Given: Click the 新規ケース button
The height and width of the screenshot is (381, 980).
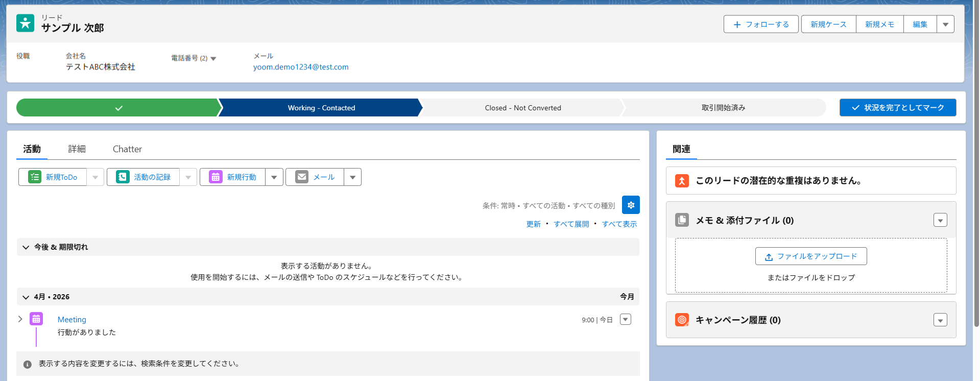Looking at the screenshot, I should [x=828, y=24].
